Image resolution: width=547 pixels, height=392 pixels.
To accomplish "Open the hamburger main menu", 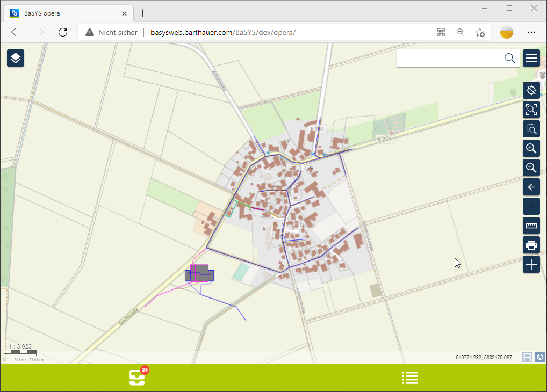I will [531, 58].
